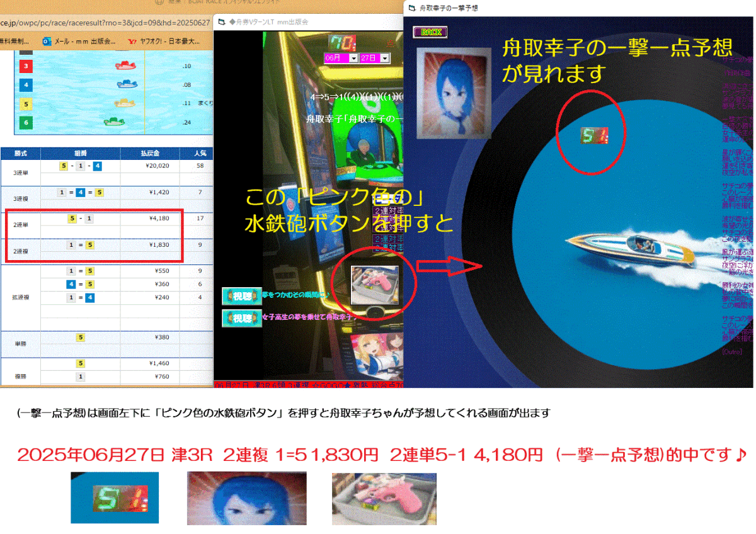
Task: Click the bottom blue-haired face thumbnail
Action: pos(247,498)
